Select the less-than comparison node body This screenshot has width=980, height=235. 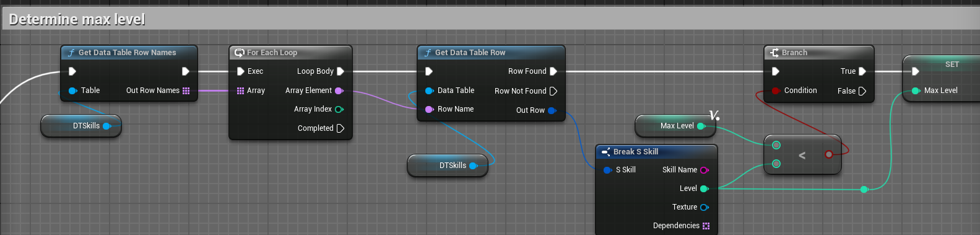pos(802,154)
